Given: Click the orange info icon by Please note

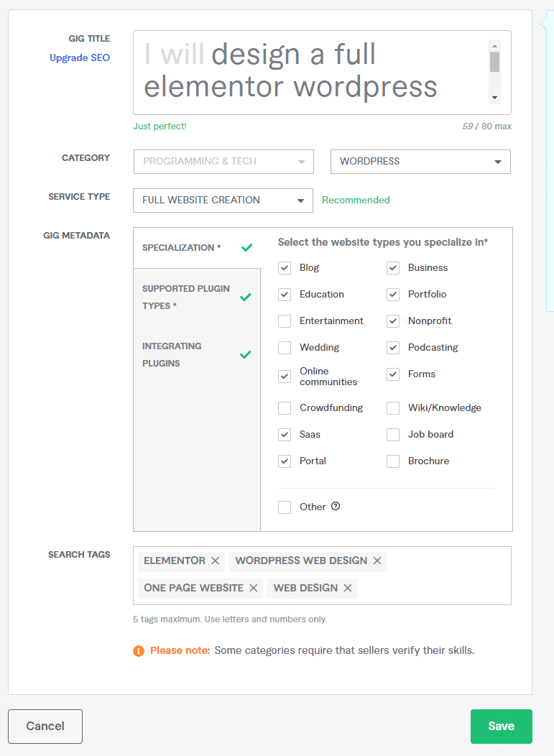Looking at the screenshot, I should point(139,651).
